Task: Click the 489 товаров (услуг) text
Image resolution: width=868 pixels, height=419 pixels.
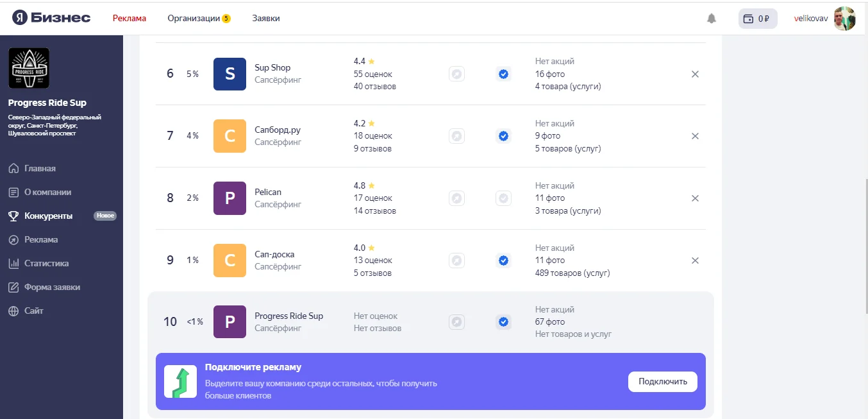Action: pos(572,273)
